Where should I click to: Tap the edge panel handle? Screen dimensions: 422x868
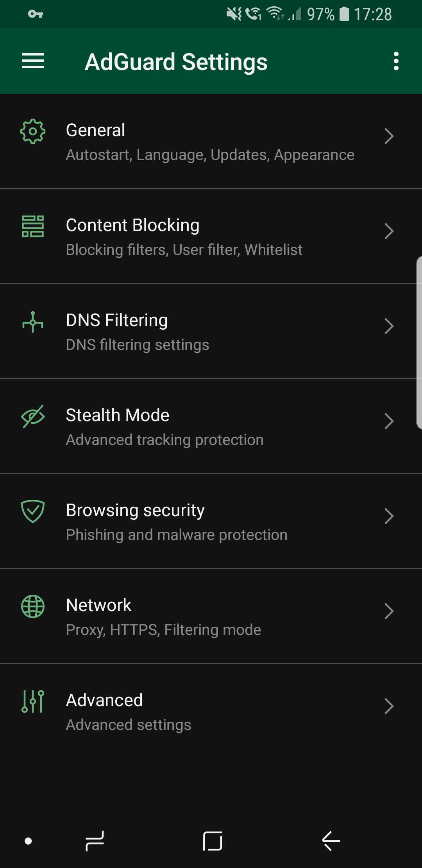(x=419, y=343)
